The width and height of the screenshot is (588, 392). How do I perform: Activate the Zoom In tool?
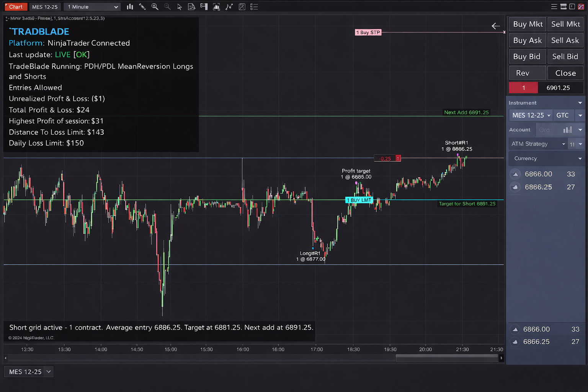click(155, 7)
